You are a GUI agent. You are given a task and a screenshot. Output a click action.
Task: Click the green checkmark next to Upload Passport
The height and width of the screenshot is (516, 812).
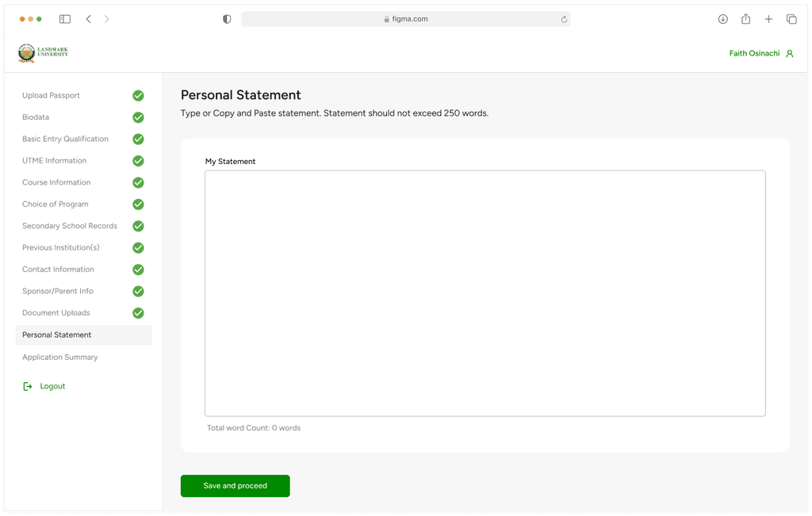138,96
